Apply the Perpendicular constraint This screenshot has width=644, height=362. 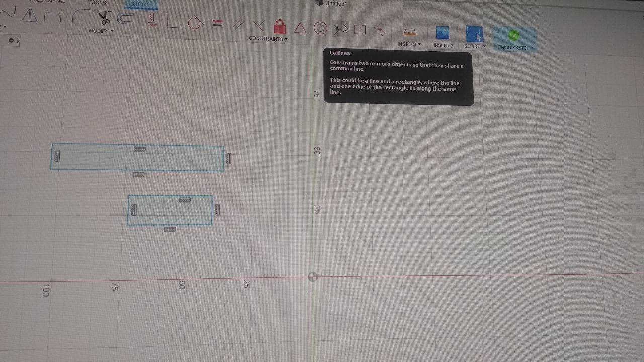pyautogui.click(x=259, y=25)
